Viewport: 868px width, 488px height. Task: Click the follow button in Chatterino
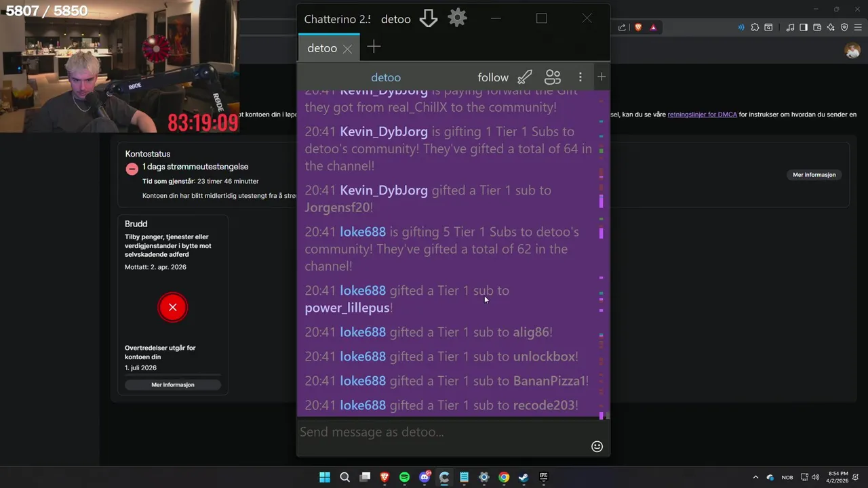493,77
